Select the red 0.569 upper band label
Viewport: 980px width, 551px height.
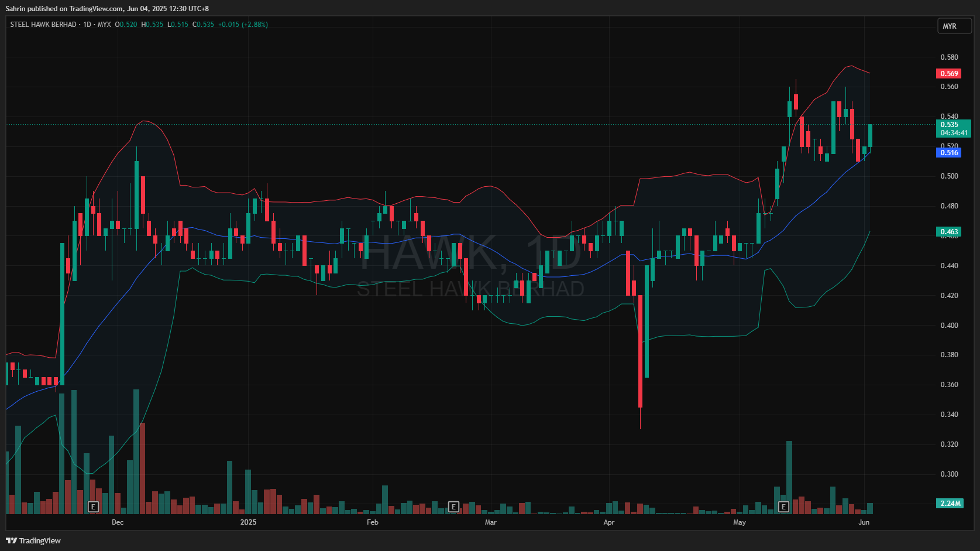pyautogui.click(x=949, y=74)
